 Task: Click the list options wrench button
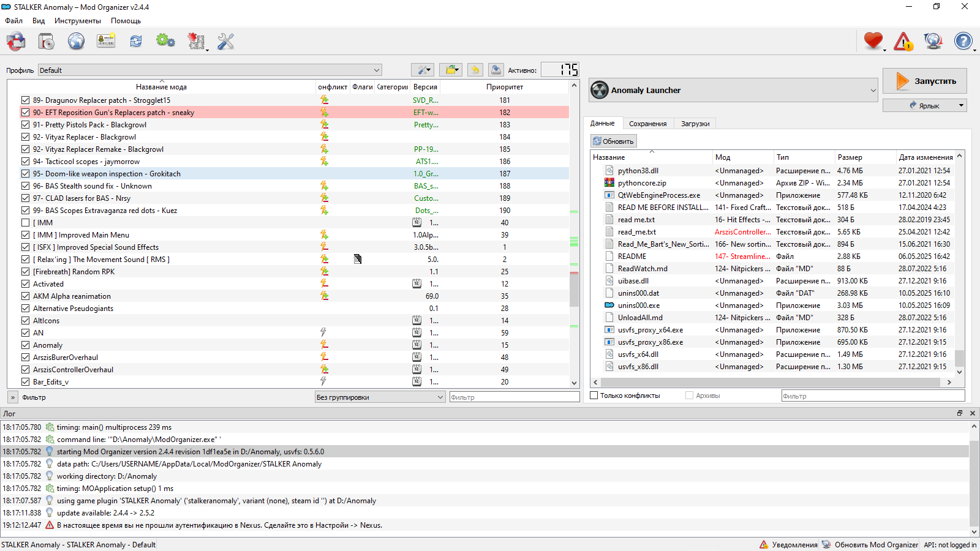423,70
